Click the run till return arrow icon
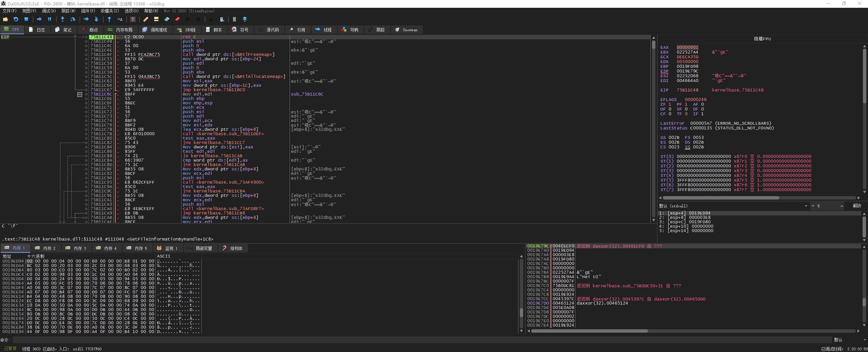Viewport: 868px width, 352px height. (109, 19)
